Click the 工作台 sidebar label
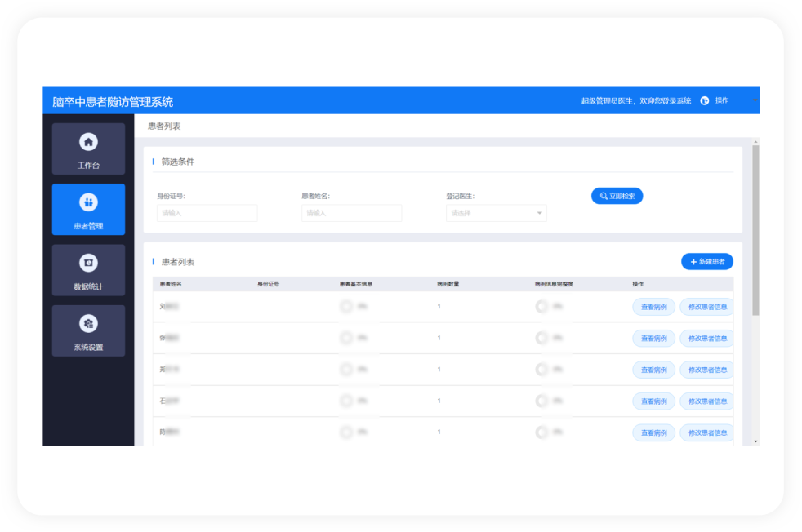The image size is (802, 532). (x=88, y=166)
